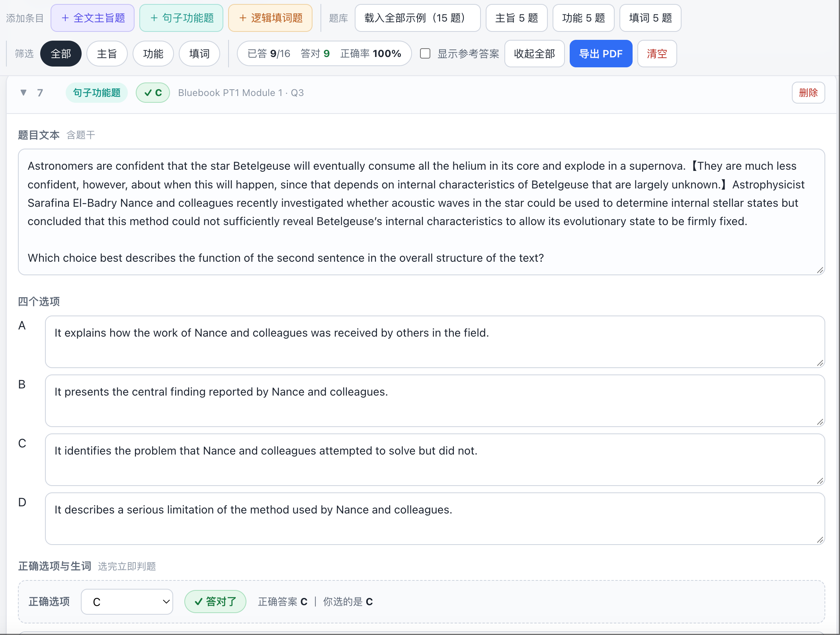Load 功能 5 题 from question bank

pos(584,18)
